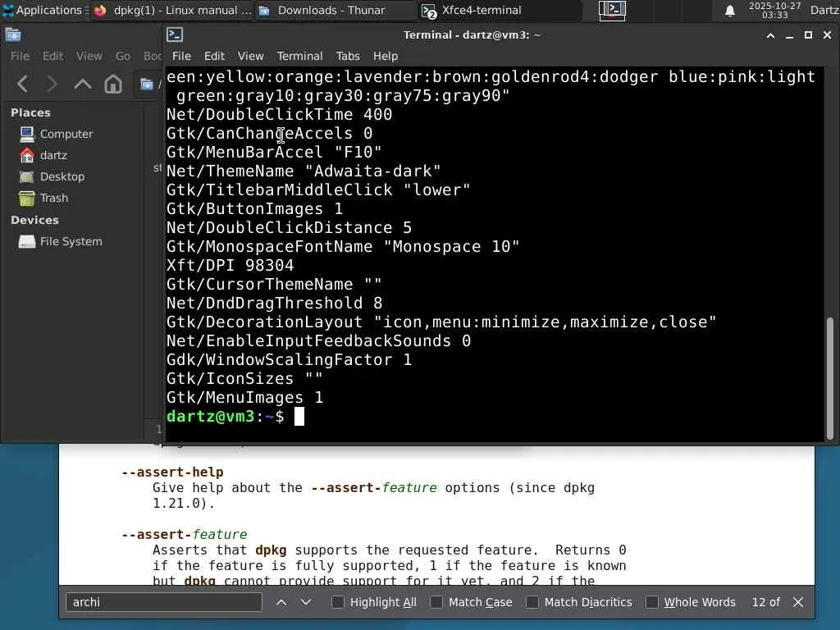This screenshot has width=840, height=630.
Task: Click the Thunar window folder icon in title bar
Action: click(x=13, y=35)
